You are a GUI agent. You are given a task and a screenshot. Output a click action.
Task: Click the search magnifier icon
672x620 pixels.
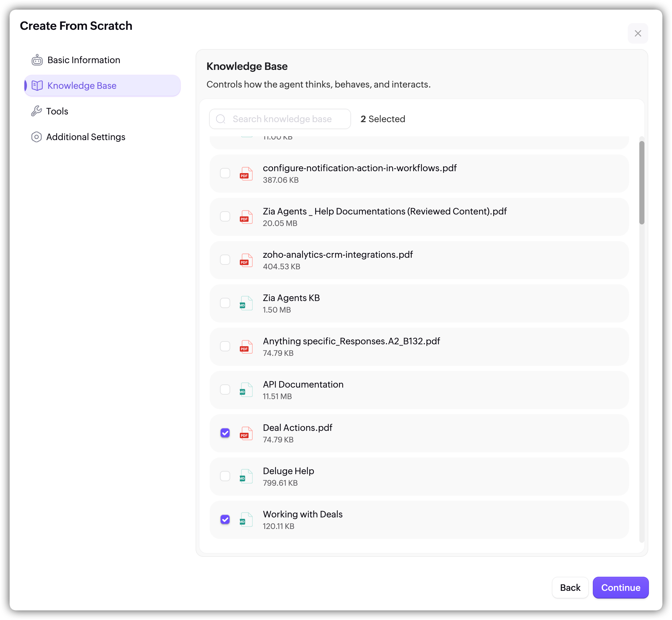coord(221,119)
